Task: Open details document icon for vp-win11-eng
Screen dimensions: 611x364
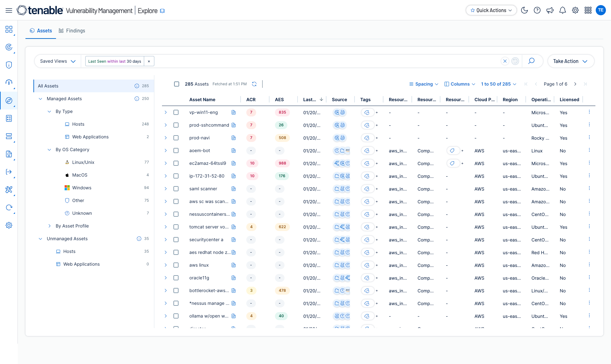Action: 234,112
